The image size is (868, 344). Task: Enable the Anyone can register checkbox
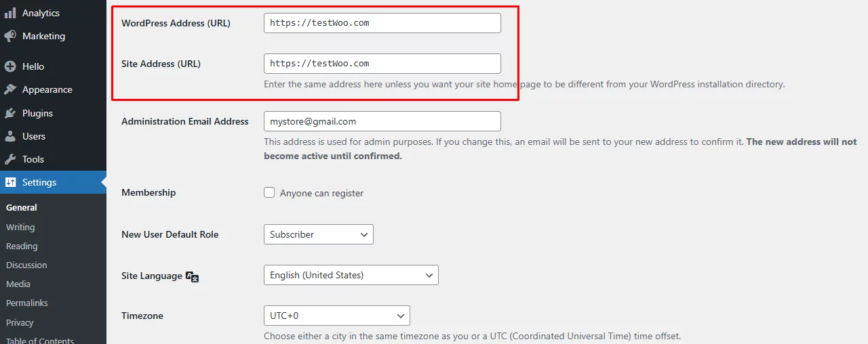pyautogui.click(x=269, y=193)
